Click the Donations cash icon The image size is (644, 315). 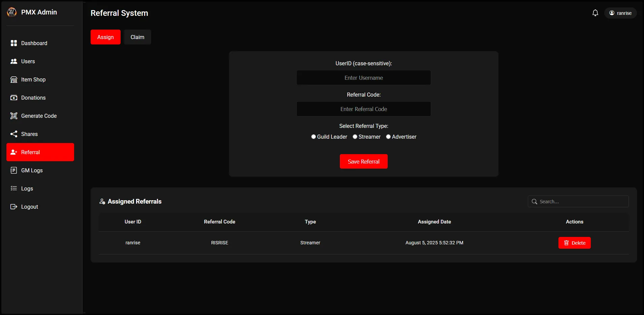[14, 98]
